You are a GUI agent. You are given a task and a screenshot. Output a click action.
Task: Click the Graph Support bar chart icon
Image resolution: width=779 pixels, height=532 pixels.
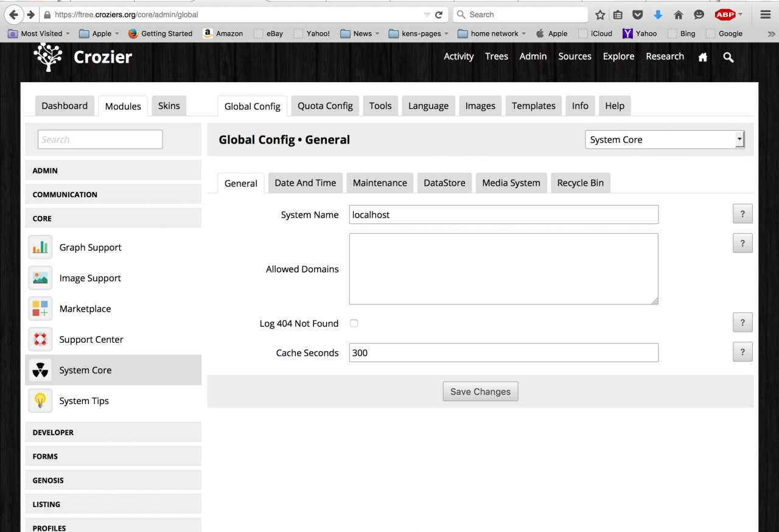[40, 247]
